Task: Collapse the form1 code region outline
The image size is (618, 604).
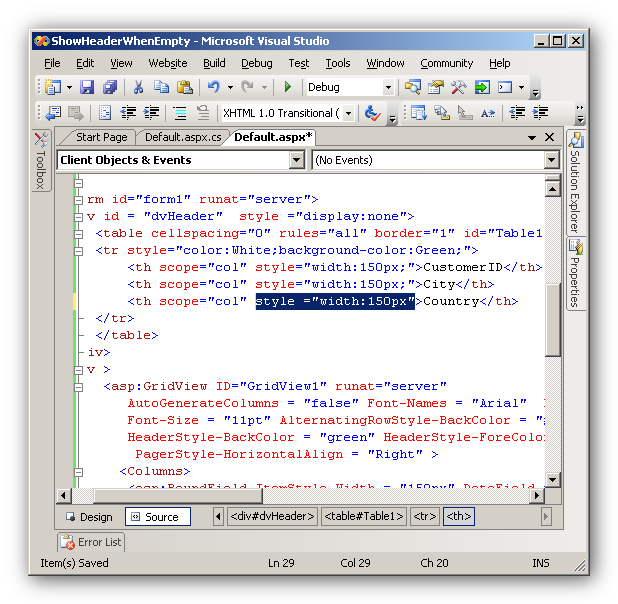Action: tap(79, 199)
